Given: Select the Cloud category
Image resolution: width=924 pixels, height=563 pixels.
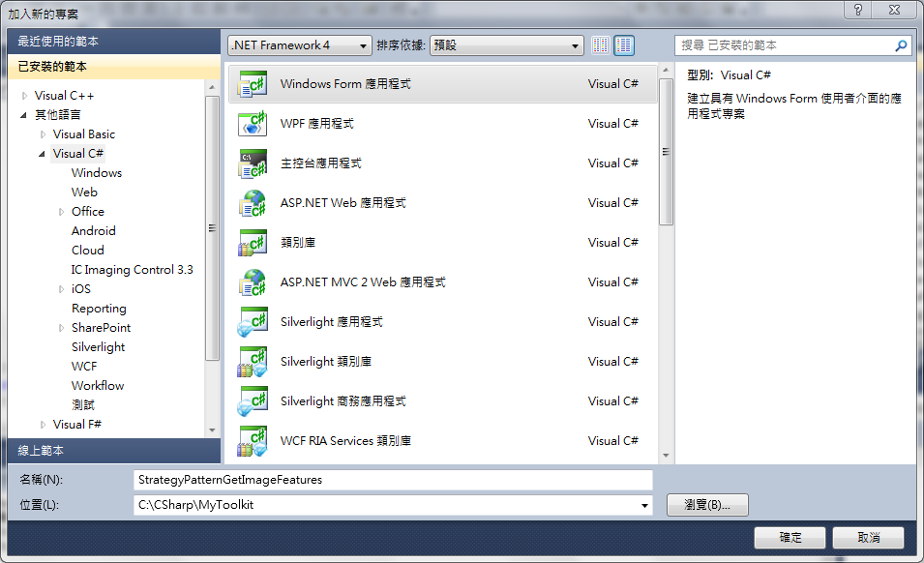Looking at the screenshot, I should 88,251.
